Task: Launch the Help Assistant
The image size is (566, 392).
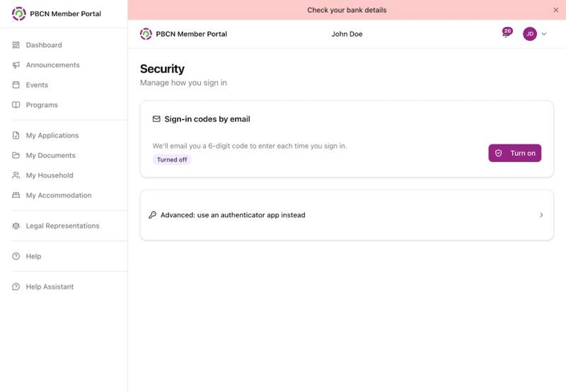Action: click(x=50, y=287)
